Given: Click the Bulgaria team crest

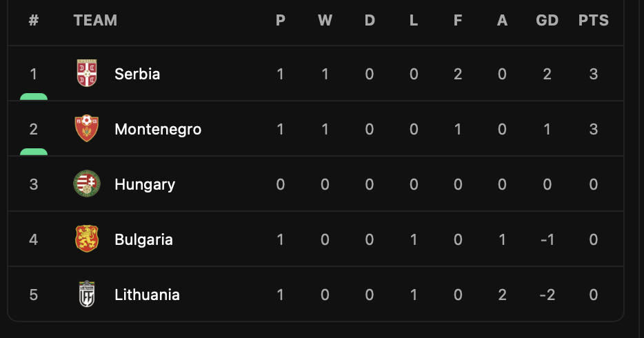Looking at the screenshot, I should [87, 239].
